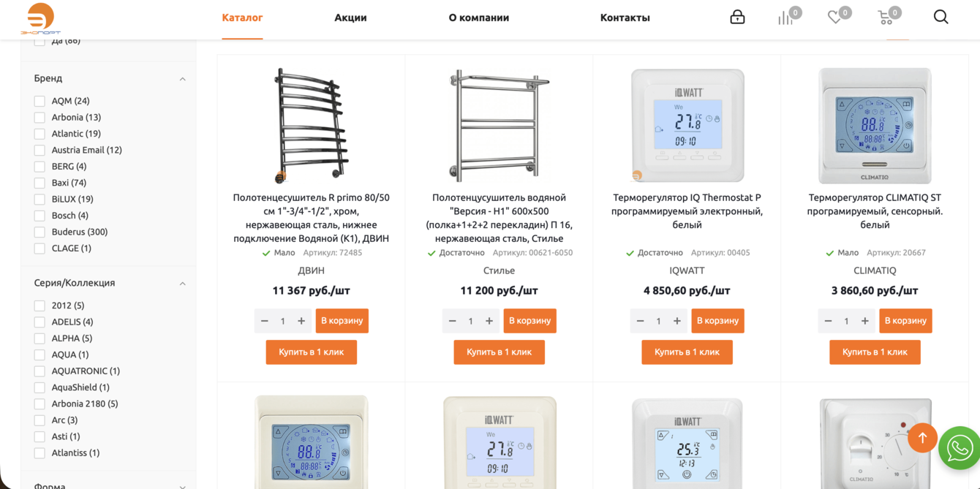The height and width of the screenshot is (489, 980).
Task: Collapse the Серия/Коллекция filter section
Action: click(182, 284)
